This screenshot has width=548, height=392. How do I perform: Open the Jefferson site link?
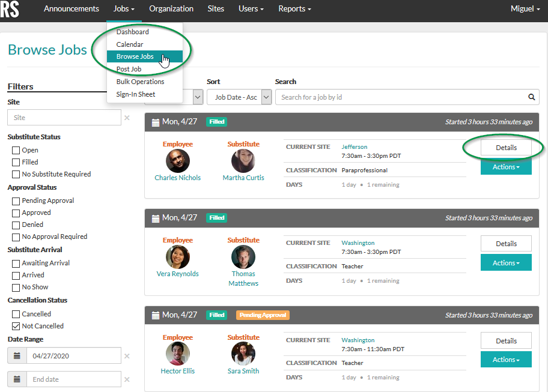click(x=355, y=147)
